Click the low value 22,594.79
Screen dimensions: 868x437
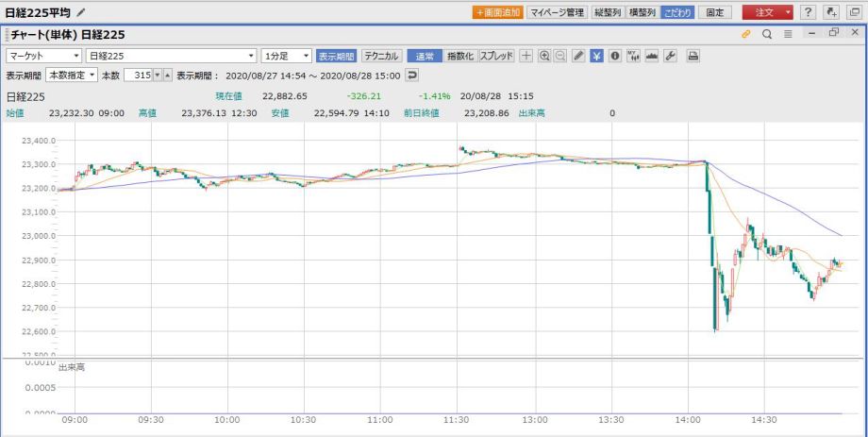point(337,113)
